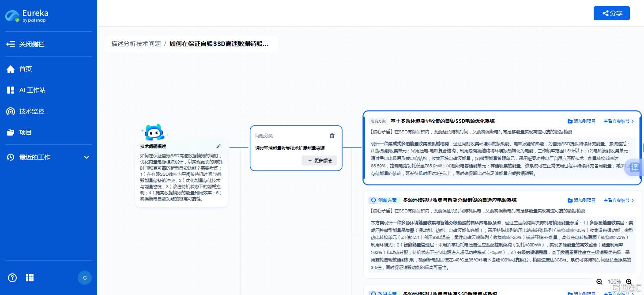
Task: Click the 技术问题概述 heading
Action: point(153,146)
